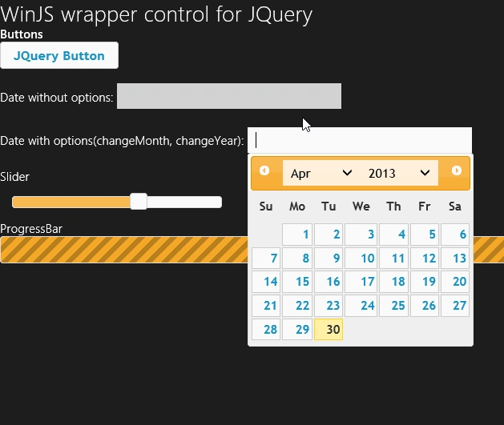The height and width of the screenshot is (425, 504).
Task: Go to previous month in datepicker
Action: [264, 170]
